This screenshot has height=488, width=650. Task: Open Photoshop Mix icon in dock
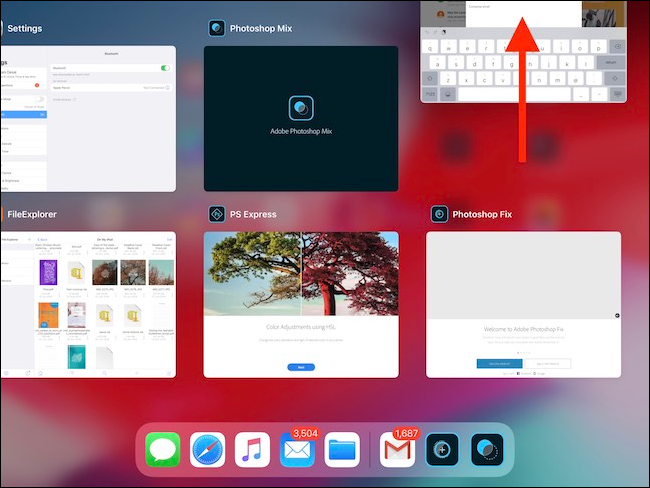click(487, 449)
